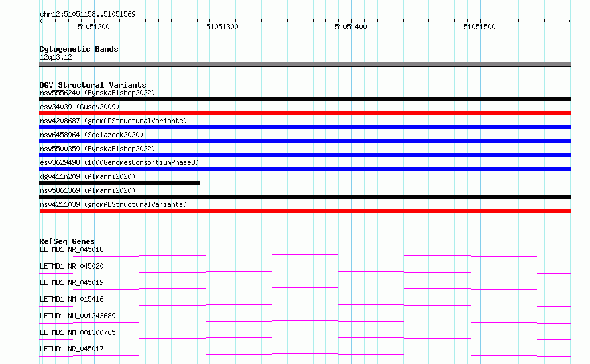The image size is (590, 364).
Task: Open nsv4208687 (gnomADStructuralVariants) label
Action: (113, 121)
